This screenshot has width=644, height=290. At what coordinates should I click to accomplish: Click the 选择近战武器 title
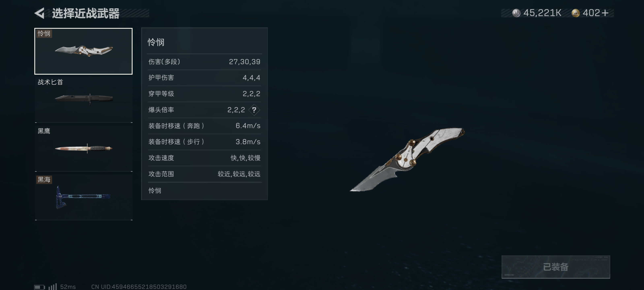point(86,13)
